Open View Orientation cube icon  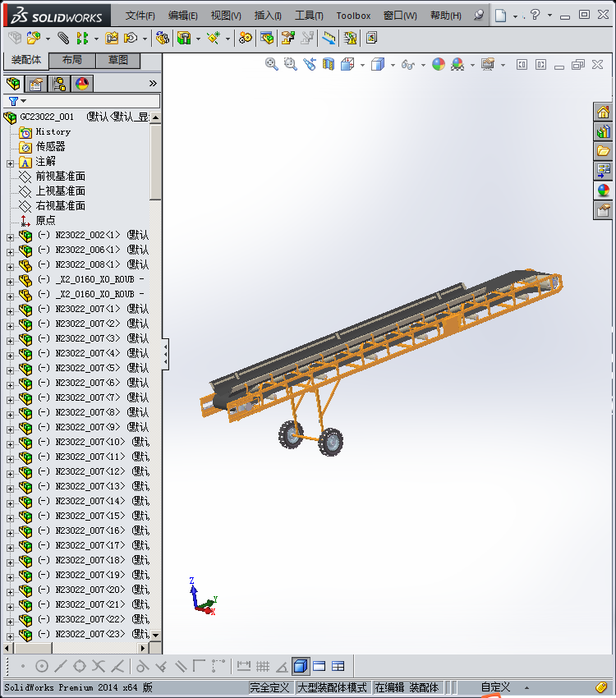point(347,65)
